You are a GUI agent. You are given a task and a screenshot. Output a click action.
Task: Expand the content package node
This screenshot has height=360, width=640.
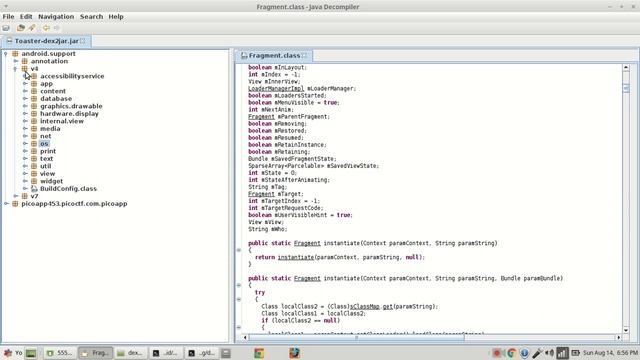point(25,91)
